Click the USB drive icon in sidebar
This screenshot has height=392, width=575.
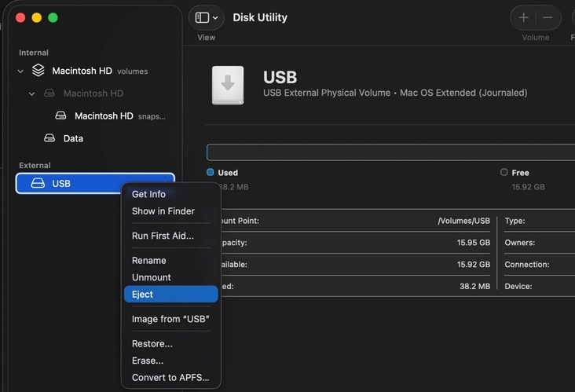pyautogui.click(x=38, y=183)
